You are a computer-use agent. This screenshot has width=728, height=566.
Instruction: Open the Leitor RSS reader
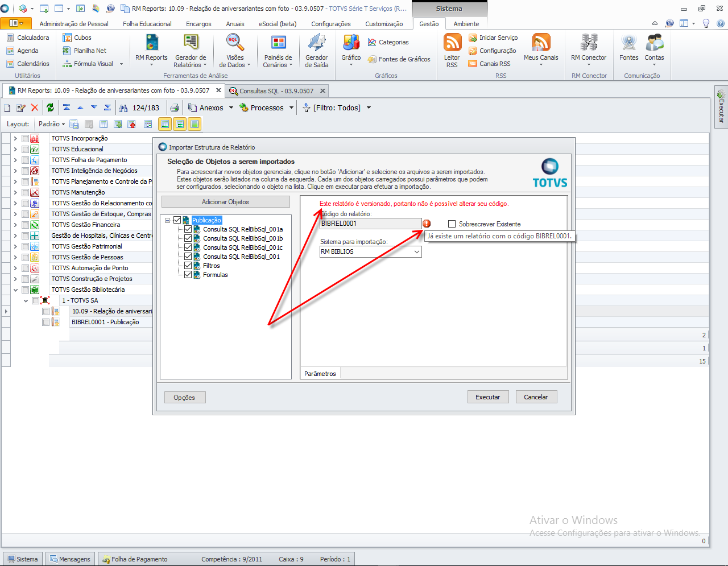452,50
